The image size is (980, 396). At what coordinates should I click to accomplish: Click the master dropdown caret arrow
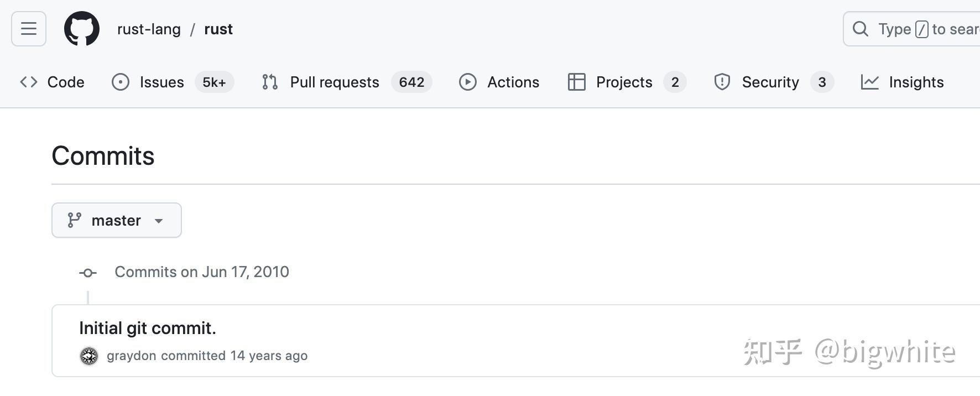159,221
